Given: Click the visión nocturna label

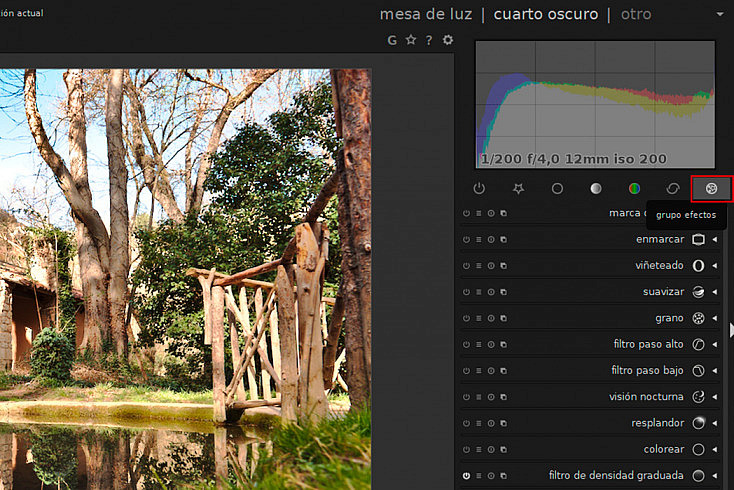Looking at the screenshot, I should click(646, 397).
